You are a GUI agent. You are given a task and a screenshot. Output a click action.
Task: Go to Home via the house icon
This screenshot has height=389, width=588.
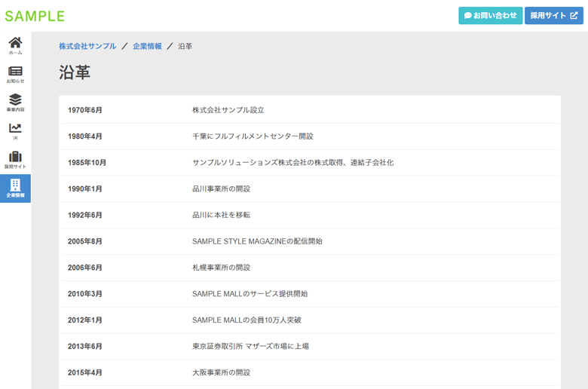click(15, 45)
